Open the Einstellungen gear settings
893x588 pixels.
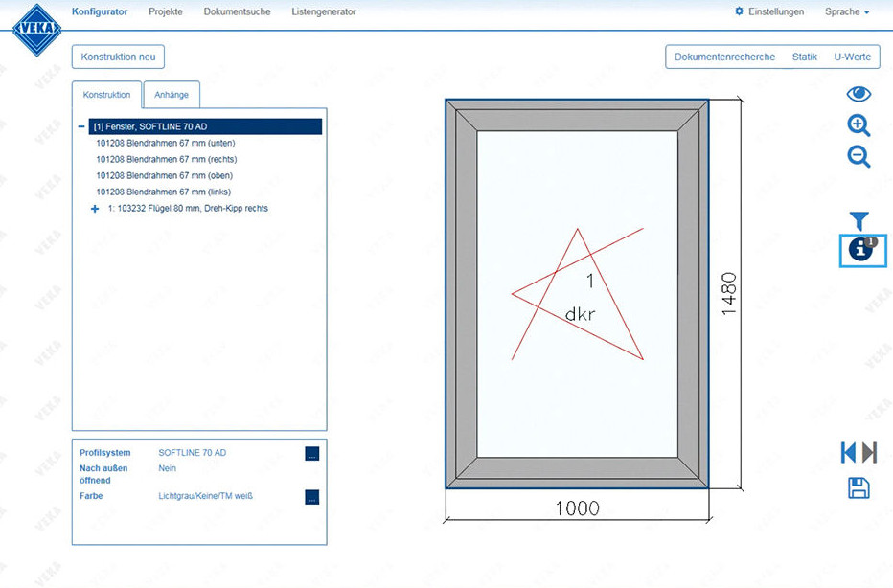coord(769,12)
